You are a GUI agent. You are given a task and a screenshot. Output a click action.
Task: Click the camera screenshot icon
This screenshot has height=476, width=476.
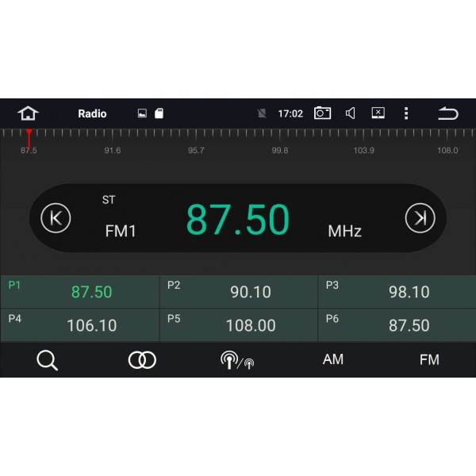click(322, 113)
